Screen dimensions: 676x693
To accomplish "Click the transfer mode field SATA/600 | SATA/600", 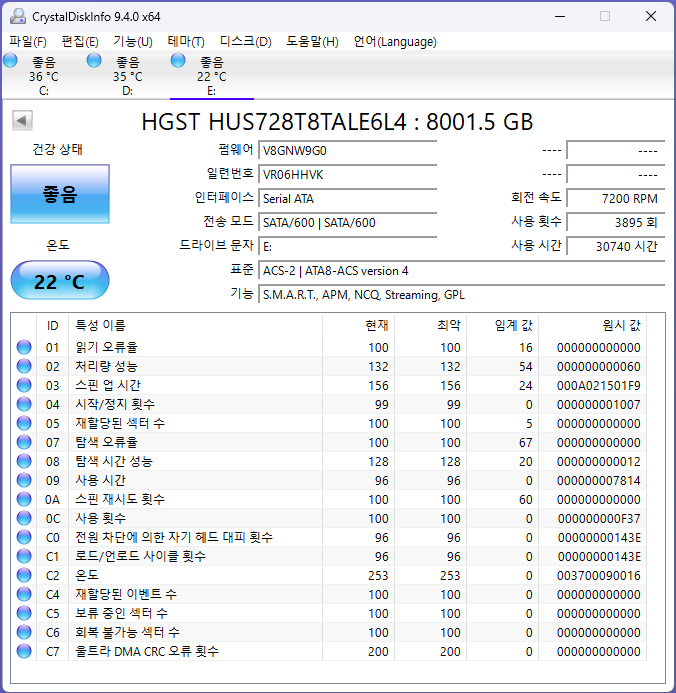I will tap(347, 222).
